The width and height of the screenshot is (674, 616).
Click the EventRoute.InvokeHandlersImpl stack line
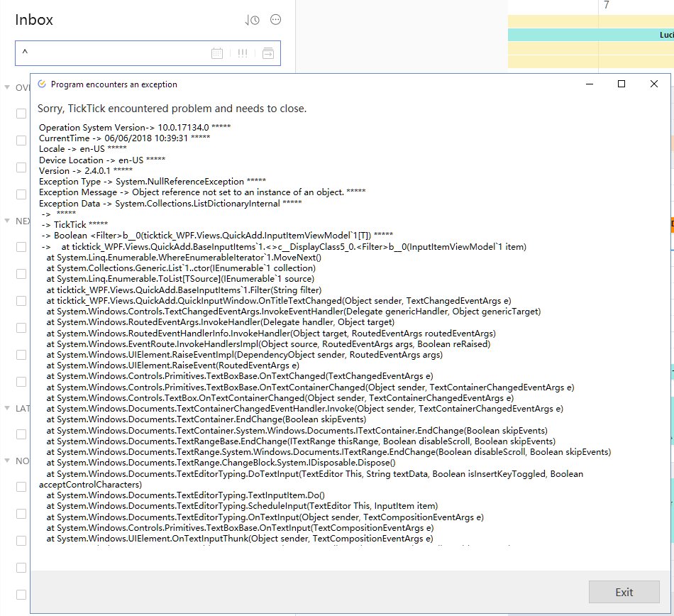pos(268,344)
